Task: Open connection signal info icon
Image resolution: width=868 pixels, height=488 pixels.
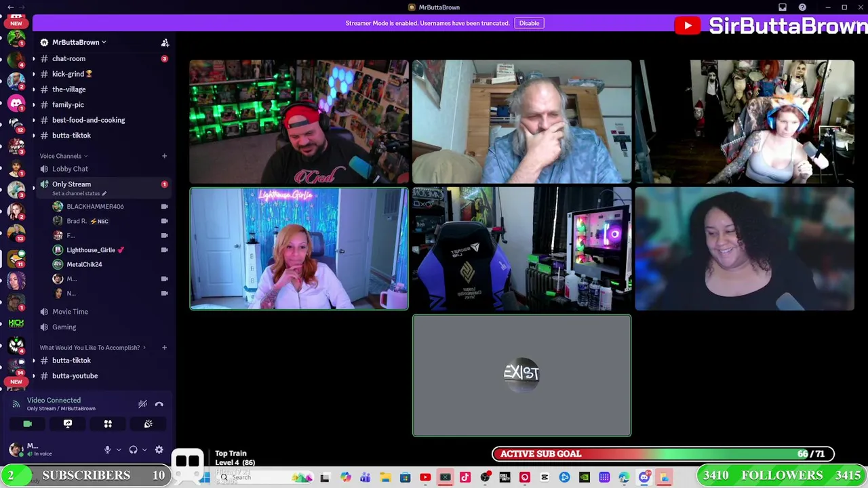Action: [x=16, y=404]
